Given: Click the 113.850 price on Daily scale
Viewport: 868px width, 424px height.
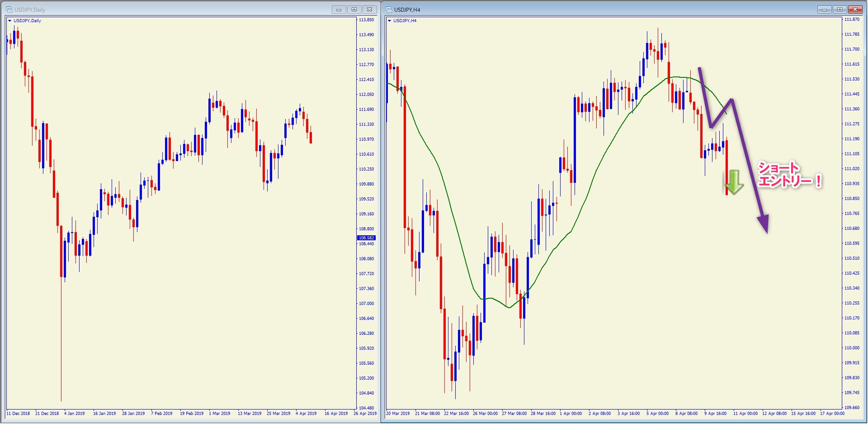Looking at the screenshot, I should point(367,20).
